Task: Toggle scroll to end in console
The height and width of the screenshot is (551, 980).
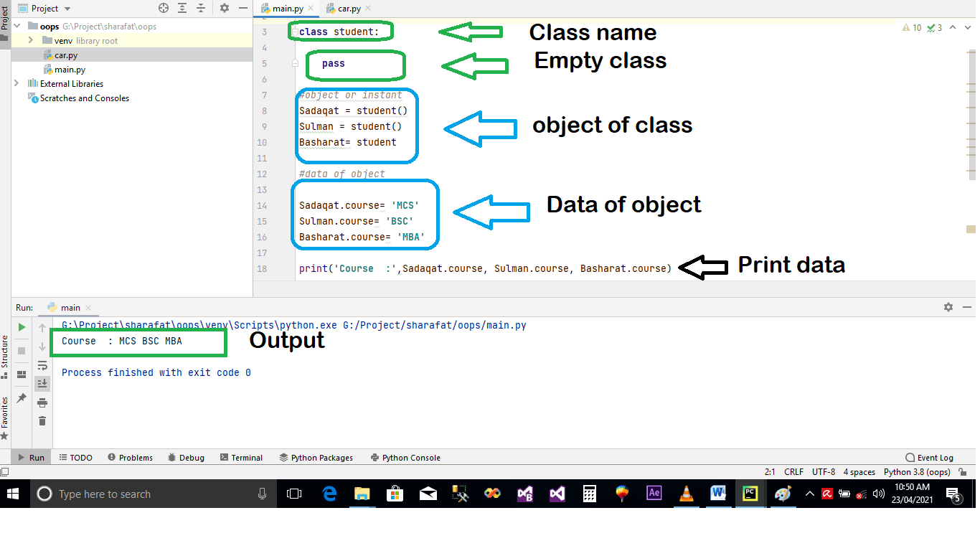Action: pos(42,383)
